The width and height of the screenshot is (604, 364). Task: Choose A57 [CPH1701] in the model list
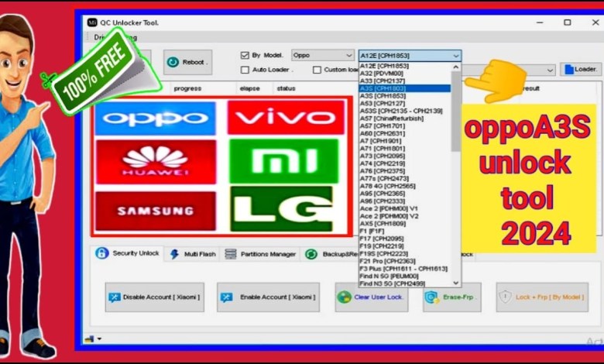point(382,125)
